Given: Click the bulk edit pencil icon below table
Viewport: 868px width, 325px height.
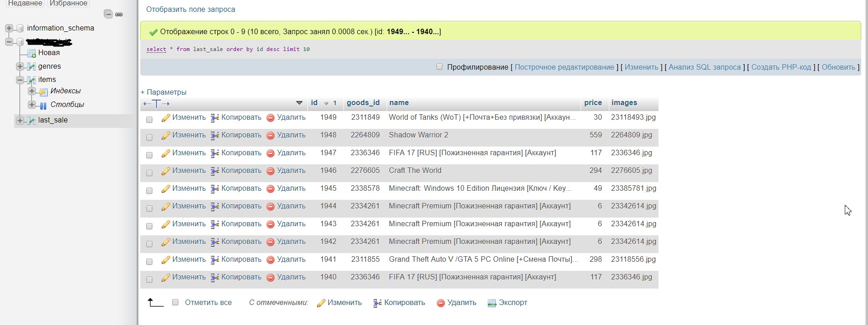Looking at the screenshot, I should coord(321,303).
